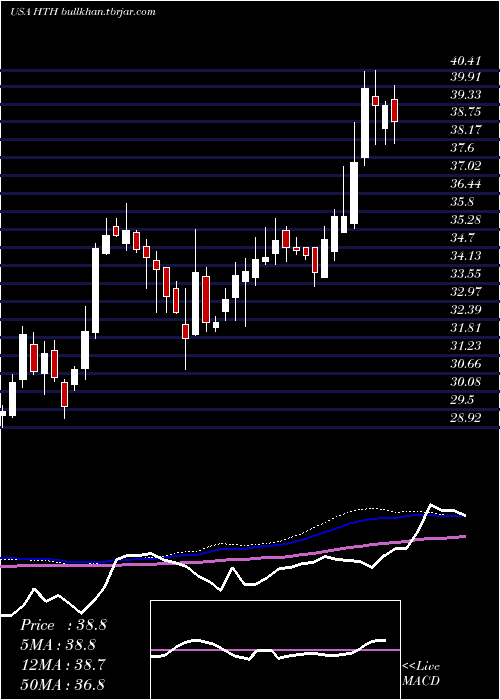Click the 38.75 price axis label

[465, 112]
